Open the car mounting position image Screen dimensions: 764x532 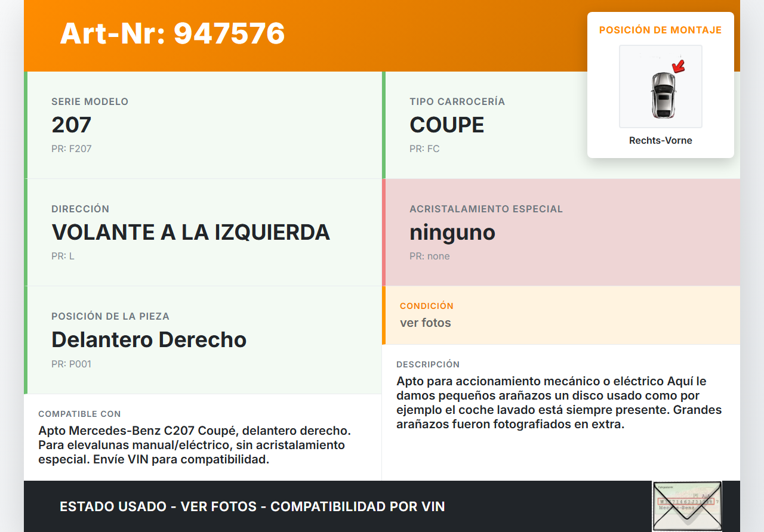pyautogui.click(x=661, y=86)
